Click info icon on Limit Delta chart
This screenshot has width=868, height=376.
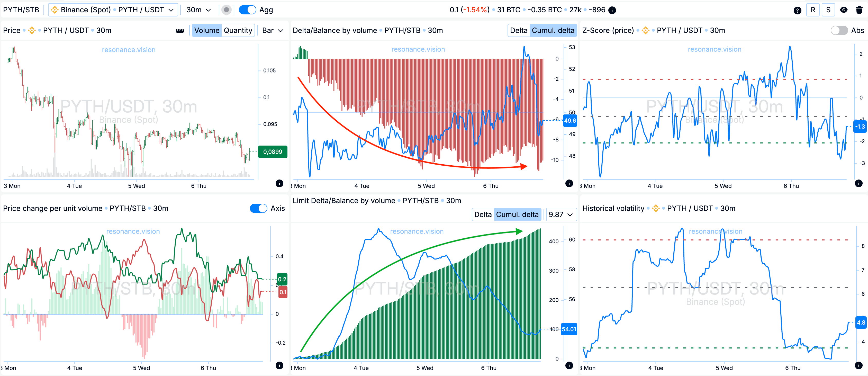click(569, 365)
